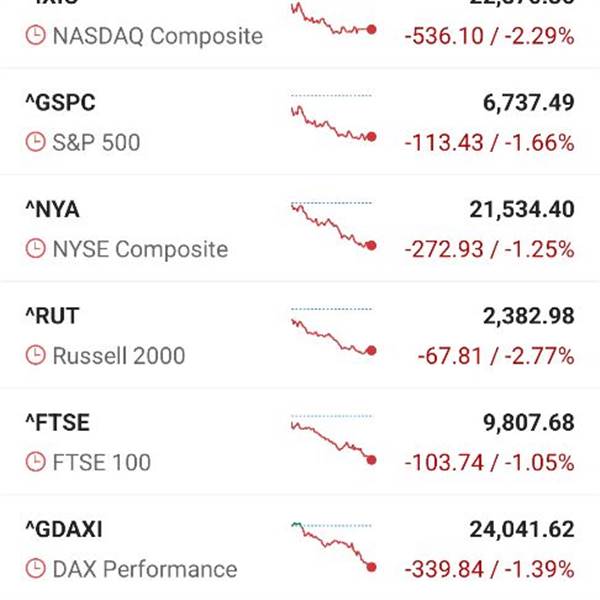Click the clock icon beside FTSE 100
The height and width of the screenshot is (600, 600).
click(x=35, y=463)
